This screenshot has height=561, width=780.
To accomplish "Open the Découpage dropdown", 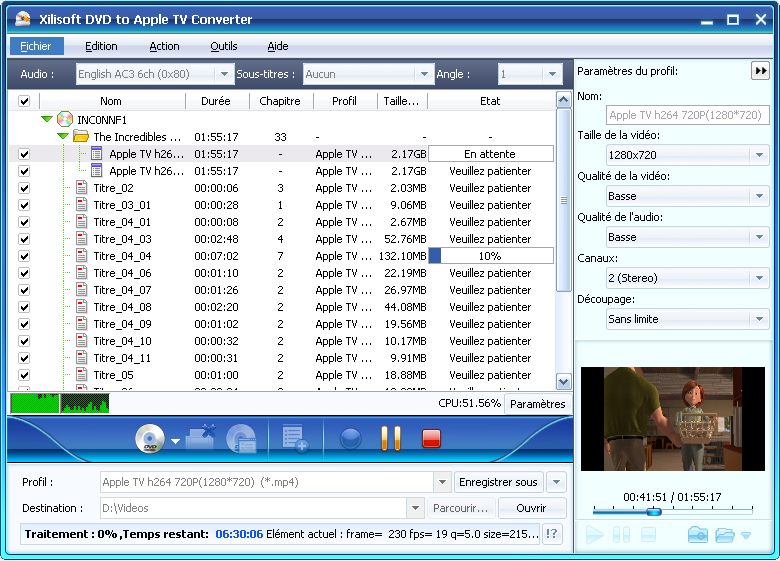I will point(759,319).
